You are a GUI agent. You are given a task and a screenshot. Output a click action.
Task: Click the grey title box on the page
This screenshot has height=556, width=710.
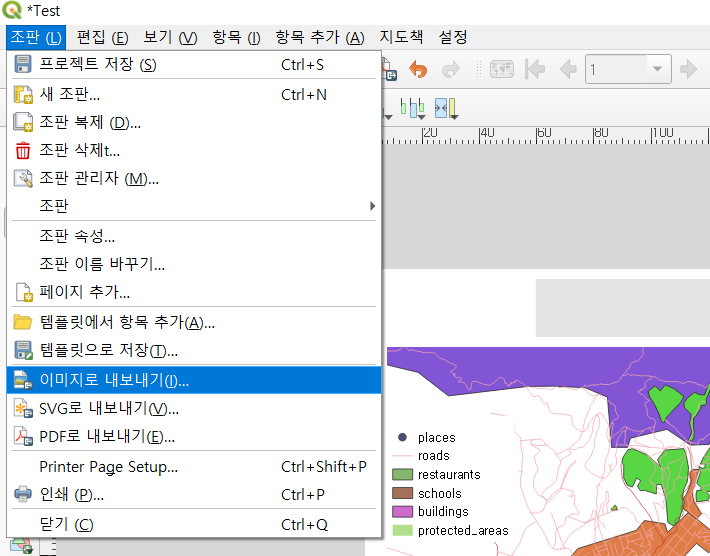click(x=623, y=308)
